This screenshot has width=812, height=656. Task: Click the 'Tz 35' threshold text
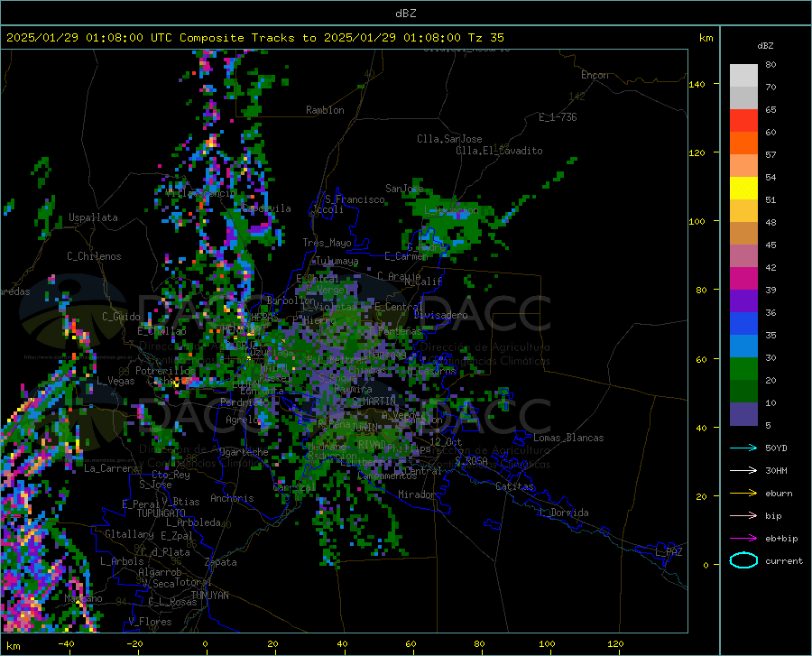485,38
